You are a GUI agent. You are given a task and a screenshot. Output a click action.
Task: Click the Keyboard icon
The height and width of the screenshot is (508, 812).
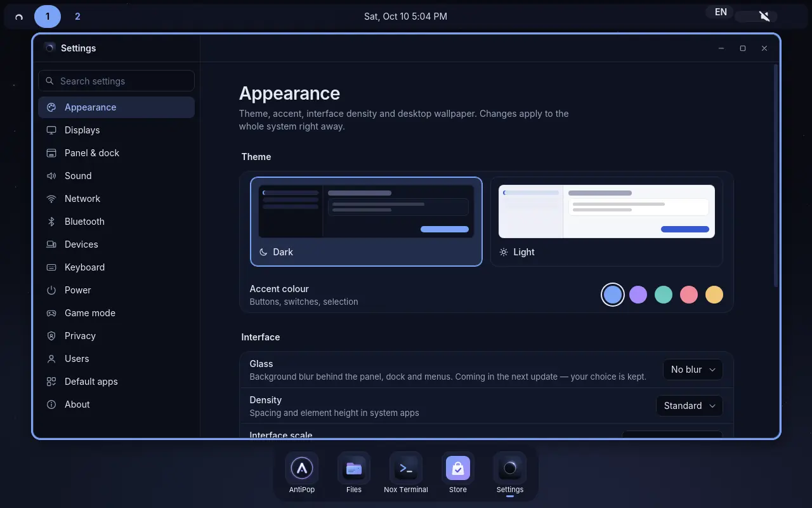51,267
